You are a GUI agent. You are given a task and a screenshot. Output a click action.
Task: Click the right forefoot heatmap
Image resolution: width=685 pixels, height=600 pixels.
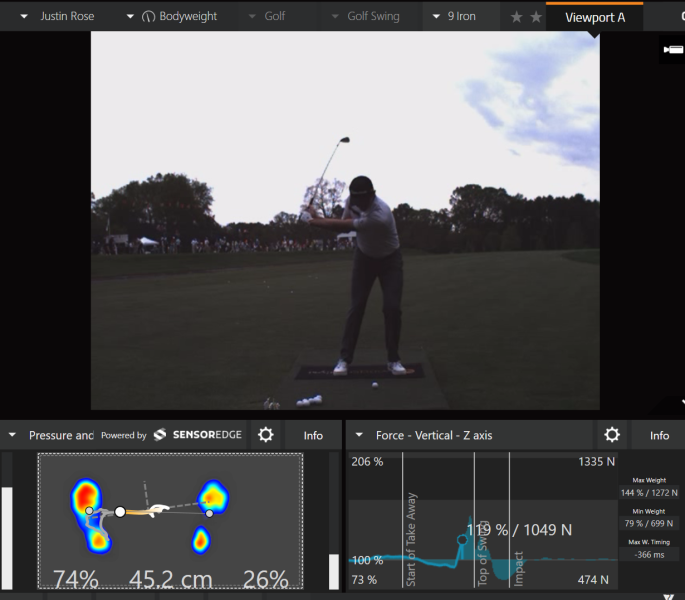point(213,497)
